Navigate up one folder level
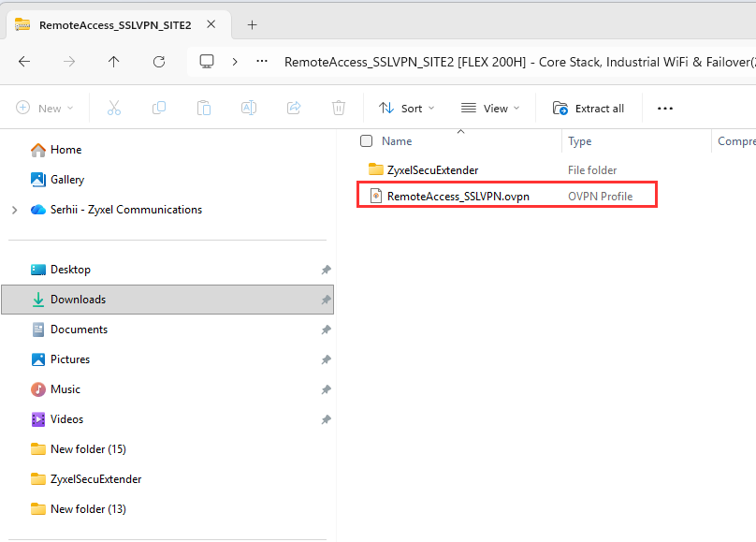 114,62
